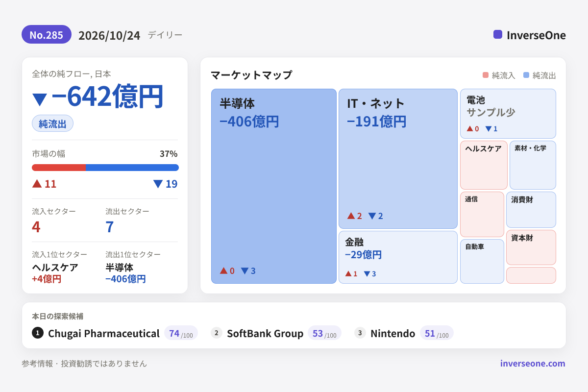Click the 純流出 status pill

pos(52,123)
